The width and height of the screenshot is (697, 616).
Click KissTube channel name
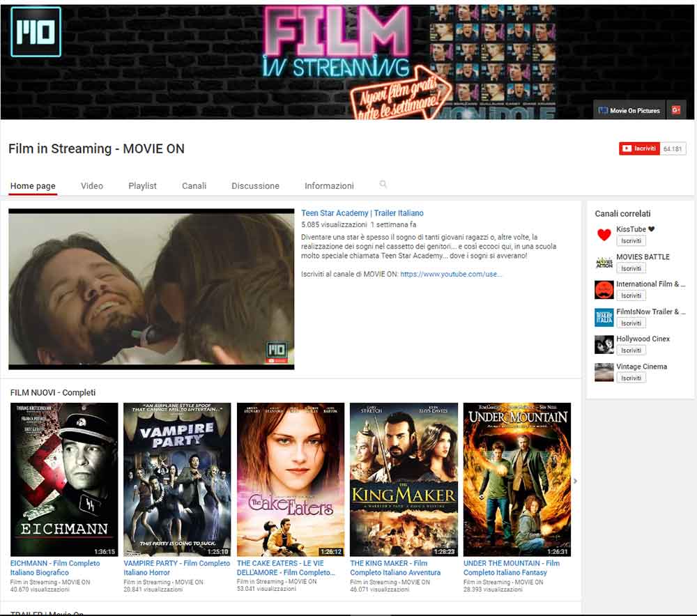[635, 229]
